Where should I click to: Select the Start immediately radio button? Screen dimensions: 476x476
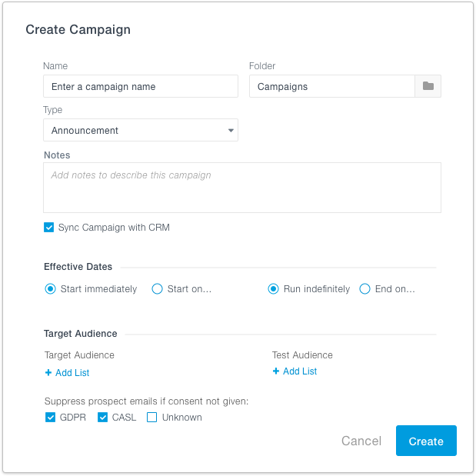[x=51, y=288]
